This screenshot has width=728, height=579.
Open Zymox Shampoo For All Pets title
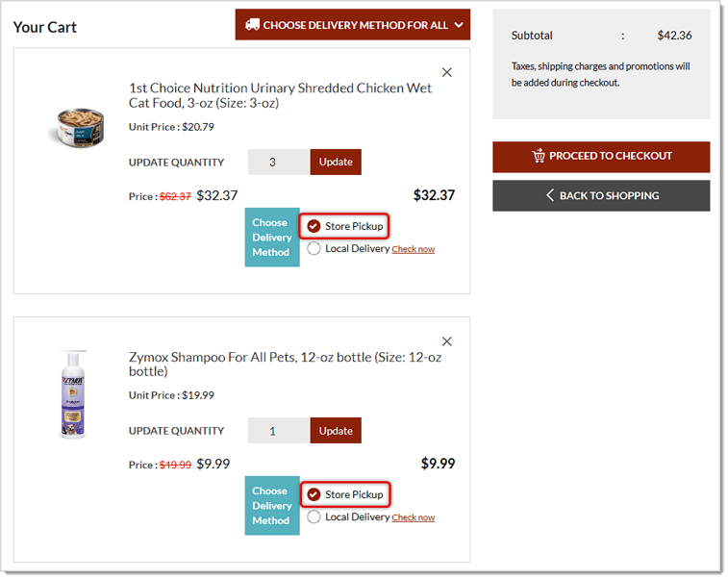coord(285,364)
